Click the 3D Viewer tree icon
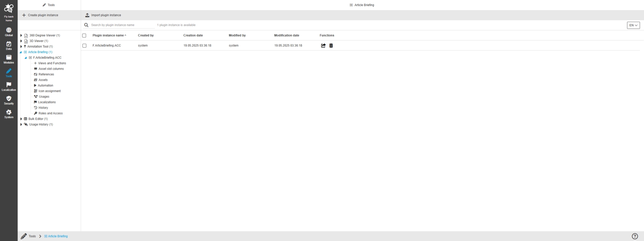The height and width of the screenshot is (241, 644). click(26, 41)
